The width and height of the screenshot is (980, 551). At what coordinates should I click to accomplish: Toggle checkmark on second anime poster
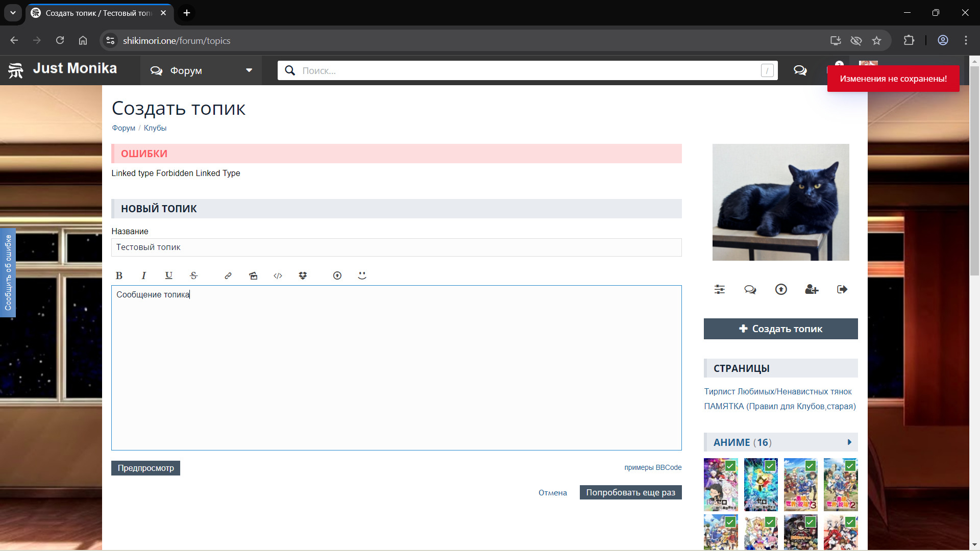[x=770, y=466]
